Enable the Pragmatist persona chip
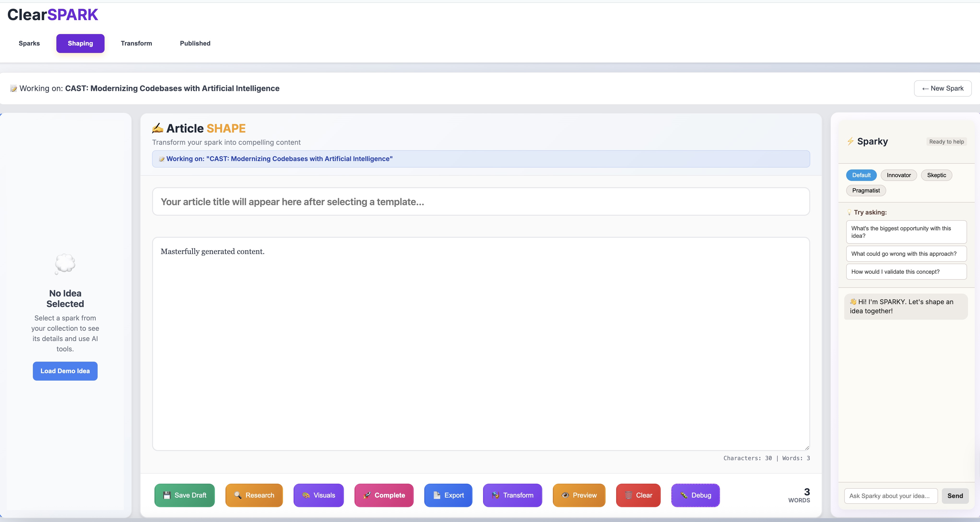This screenshot has height=522, width=980. tap(866, 191)
